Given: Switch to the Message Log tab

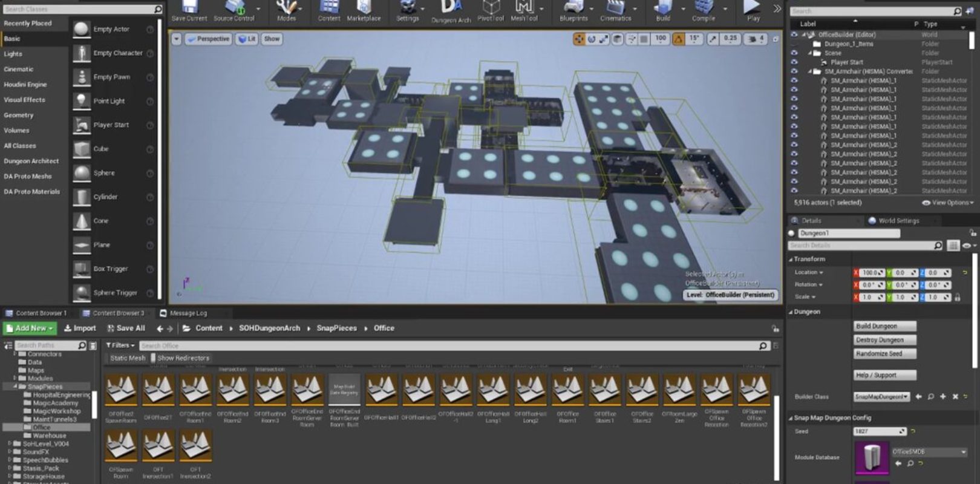Looking at the screenshot, I should [188, 313].
